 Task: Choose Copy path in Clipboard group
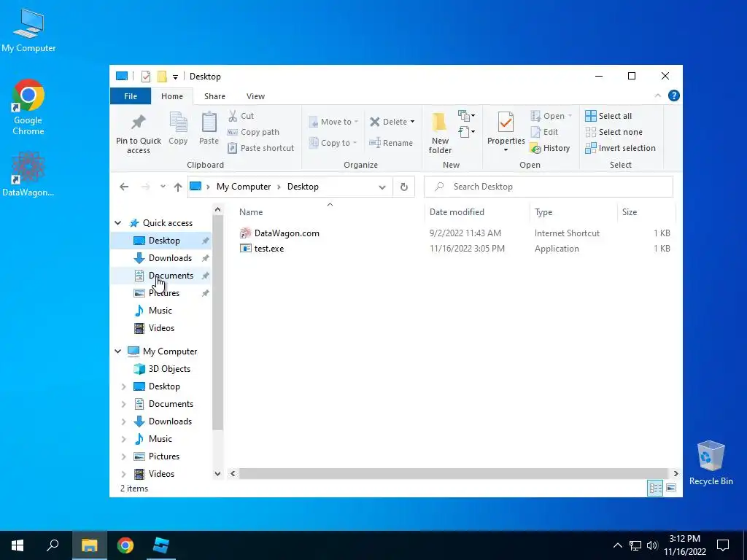click(x=253, y=132)
